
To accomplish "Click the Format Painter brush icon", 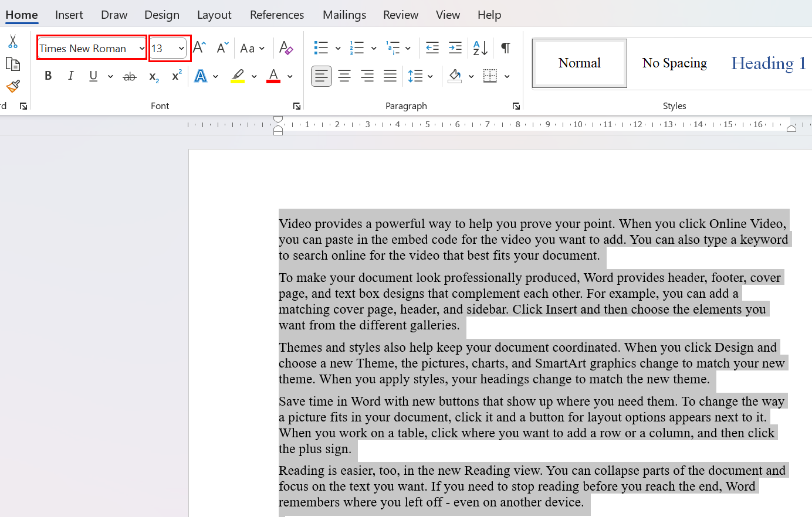I will [x=13, y=87].
